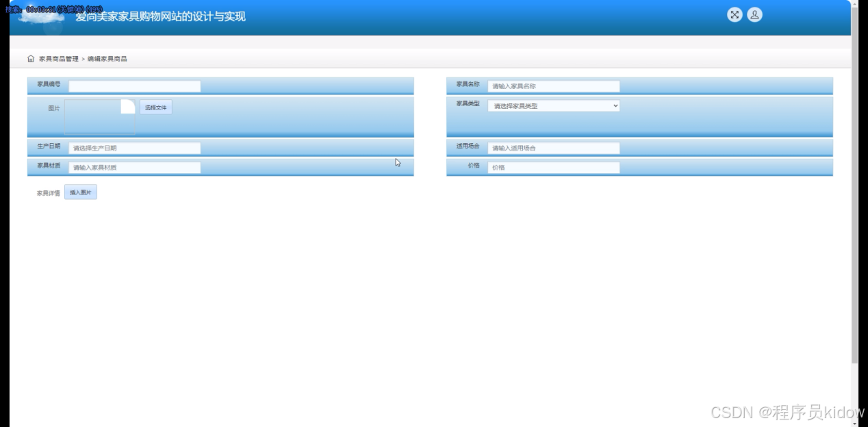The width and height of the screenshot is (868, 427).
Task: Click the 编辑家具商品 breadcrumb text
Action: click(107, 59)
